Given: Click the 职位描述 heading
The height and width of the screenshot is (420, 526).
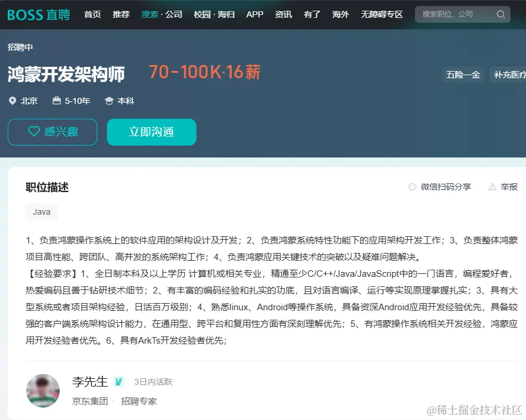Looking at the screenshot, I should pyautogui.click(x=47, y=187).
